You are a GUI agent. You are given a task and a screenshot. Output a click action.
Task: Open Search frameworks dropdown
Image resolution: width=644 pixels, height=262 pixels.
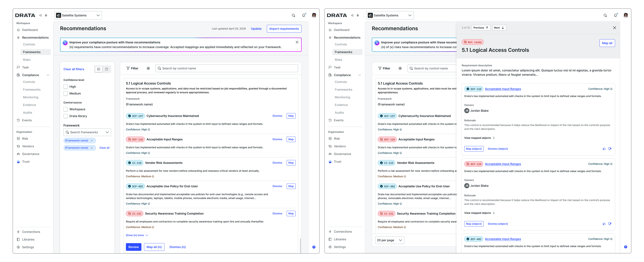tap(87, 132)
